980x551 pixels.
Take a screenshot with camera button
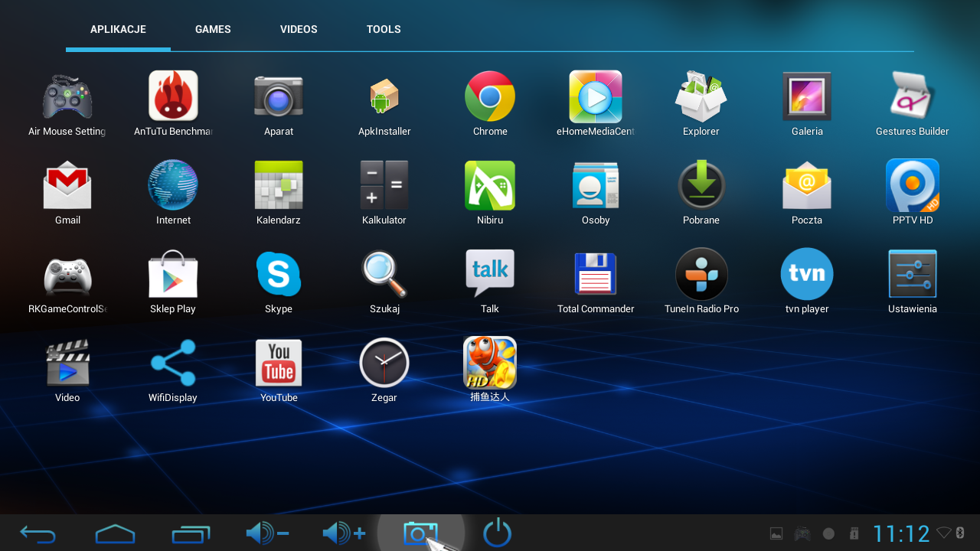420,533
